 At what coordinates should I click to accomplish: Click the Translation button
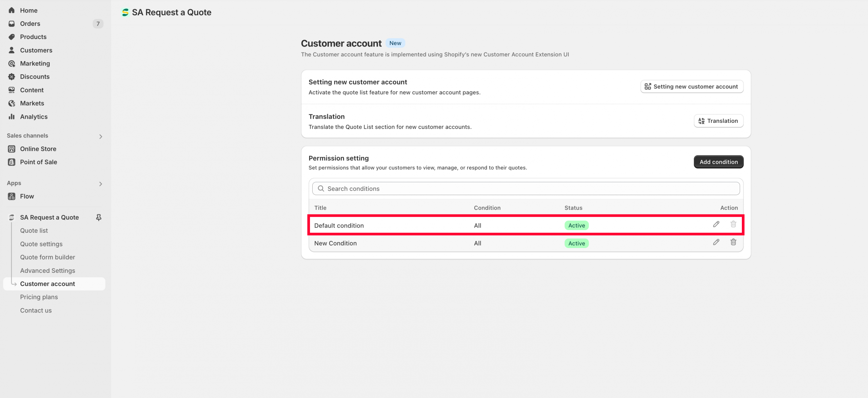point(718,121)
